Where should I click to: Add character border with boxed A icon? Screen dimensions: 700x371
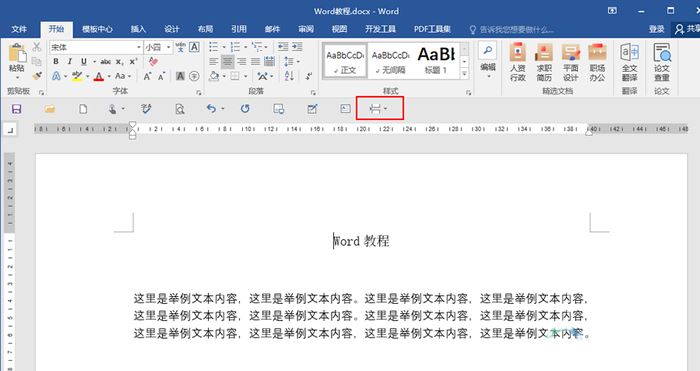click(195, 47)
